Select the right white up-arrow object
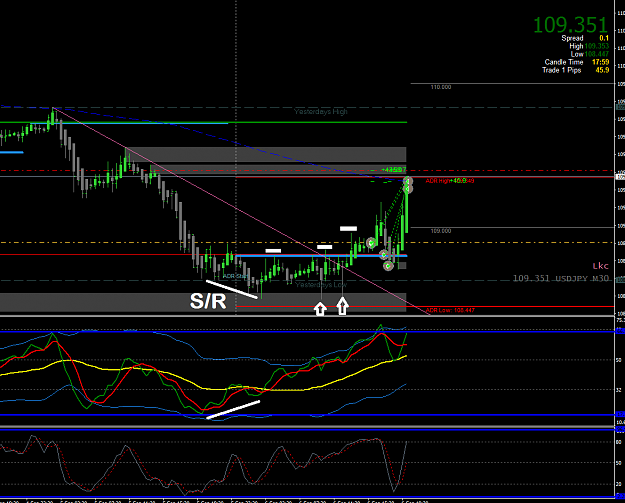Image resolution: width=625 pixels, height=503 pixels. (x=342, y=307)
